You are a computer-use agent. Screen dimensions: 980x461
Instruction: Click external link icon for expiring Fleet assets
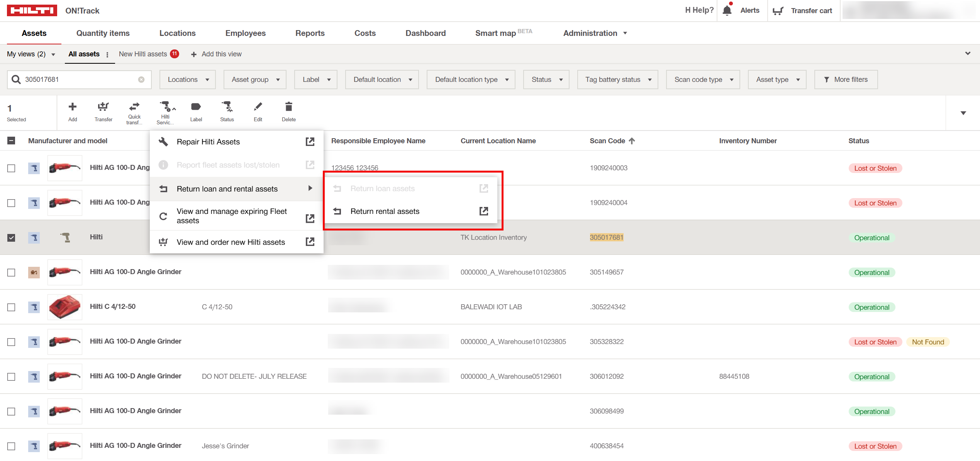(x=310, y=219)
